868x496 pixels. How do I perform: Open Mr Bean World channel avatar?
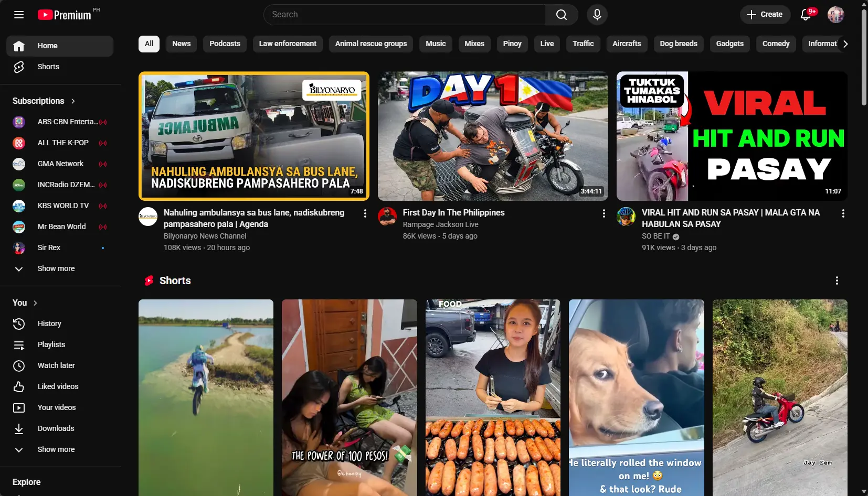19,227
